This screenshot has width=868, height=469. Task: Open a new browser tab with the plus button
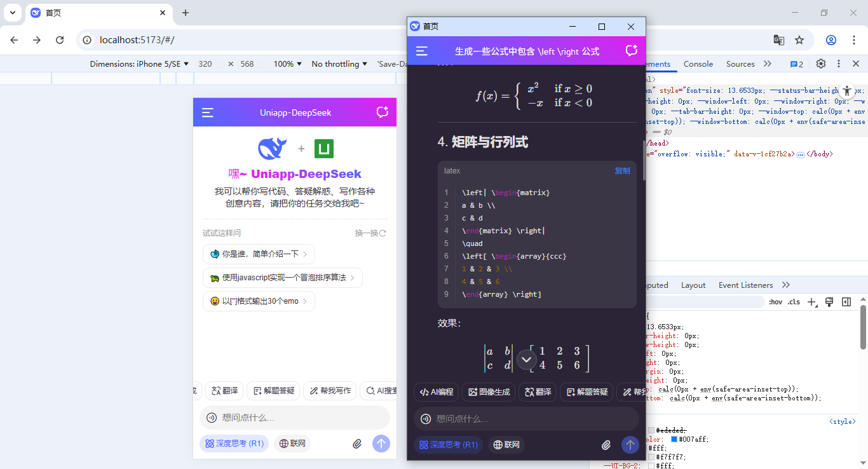tap(186, 13)
